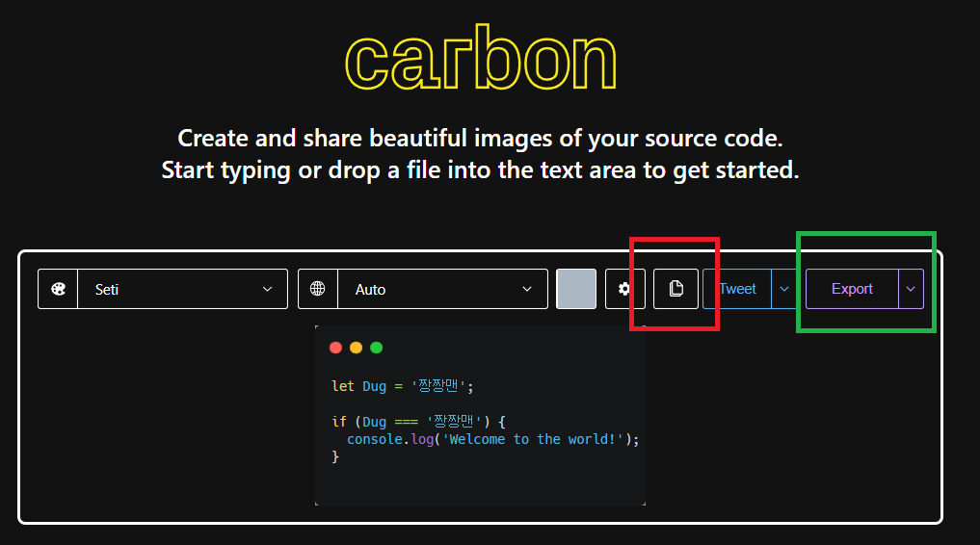The width and height of the screenshot is (980, 545).
Task: Click the yellow window dot in code preview
Action: coord(357,348)
